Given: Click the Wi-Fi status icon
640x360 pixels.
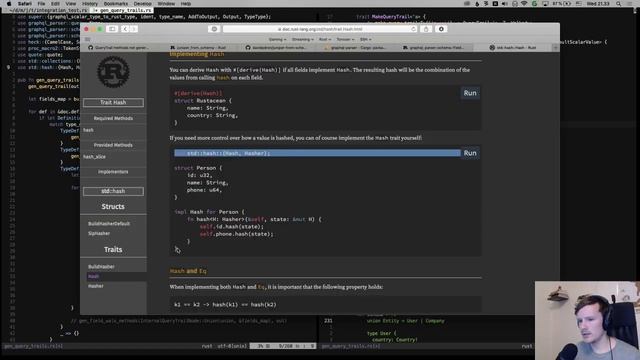Looking at the screenshot, I should click(x=524, y=4).
